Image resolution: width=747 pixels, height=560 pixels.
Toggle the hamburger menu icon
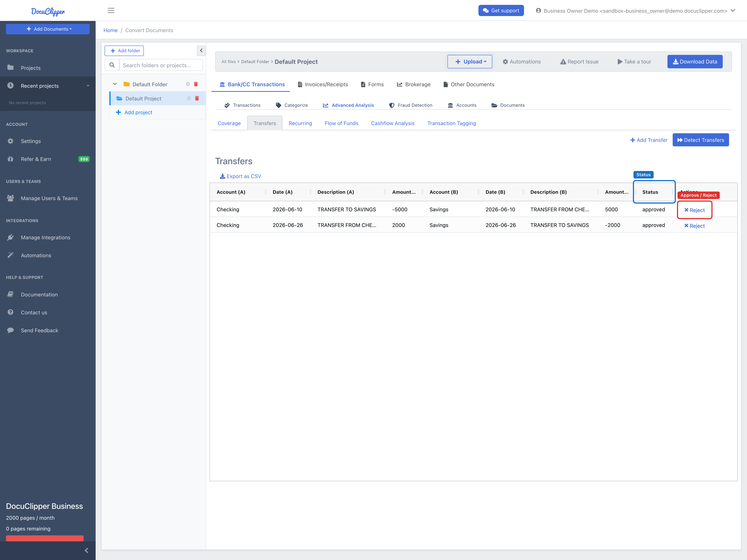(111, 10)
